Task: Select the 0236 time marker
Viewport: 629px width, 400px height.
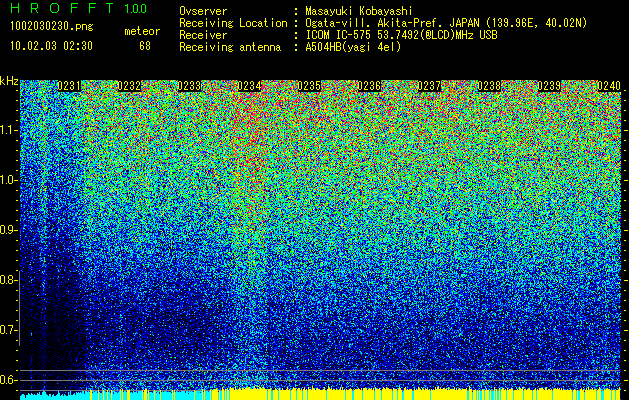Action: (x=369, y=86)
